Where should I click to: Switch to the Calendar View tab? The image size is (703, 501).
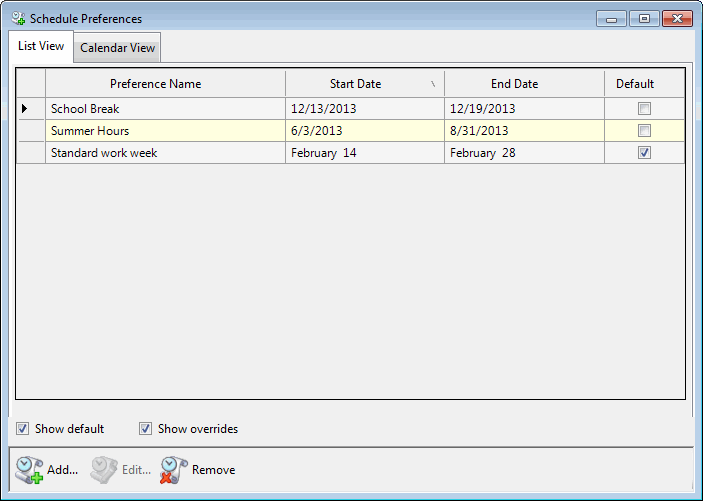(117, 47)
